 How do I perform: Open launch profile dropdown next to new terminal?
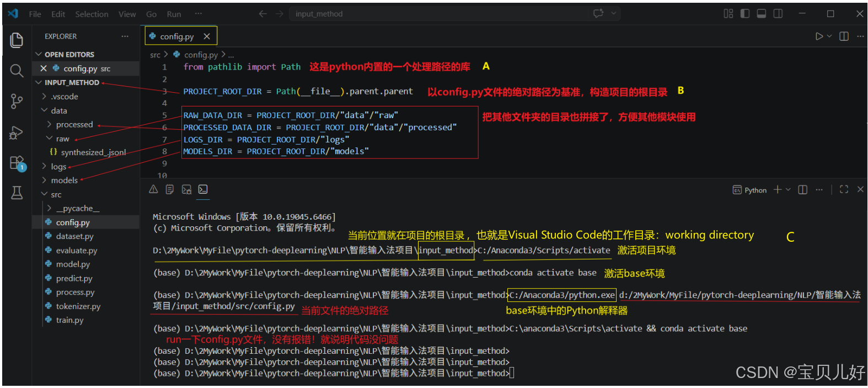788,189
